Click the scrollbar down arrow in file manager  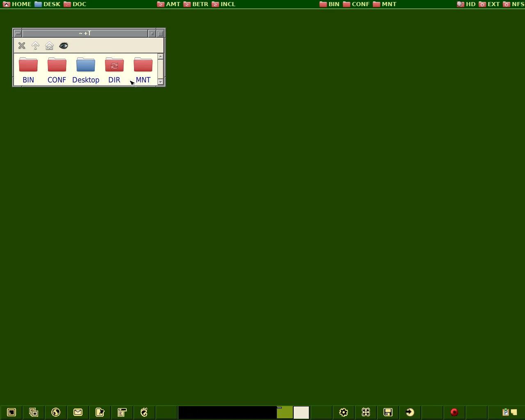[x=161, y=82]
